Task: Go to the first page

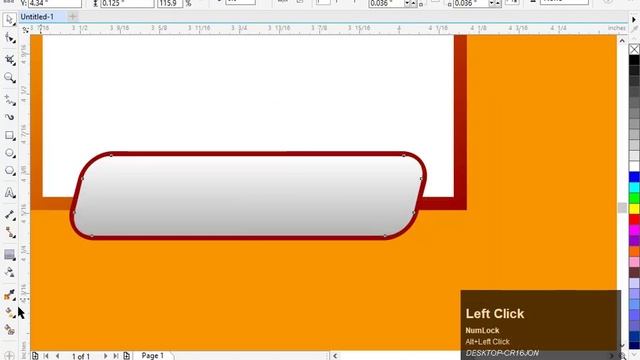Action: [46, 356]
